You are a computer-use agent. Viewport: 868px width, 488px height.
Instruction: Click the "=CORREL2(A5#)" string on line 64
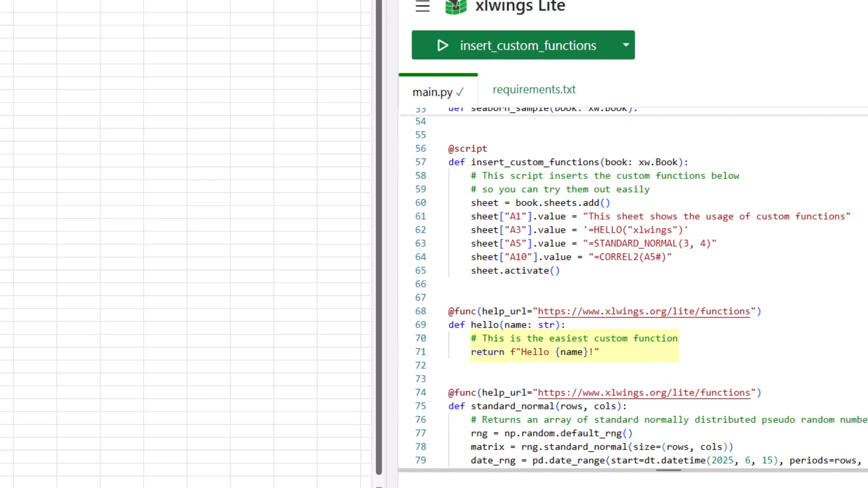(630, 257)
